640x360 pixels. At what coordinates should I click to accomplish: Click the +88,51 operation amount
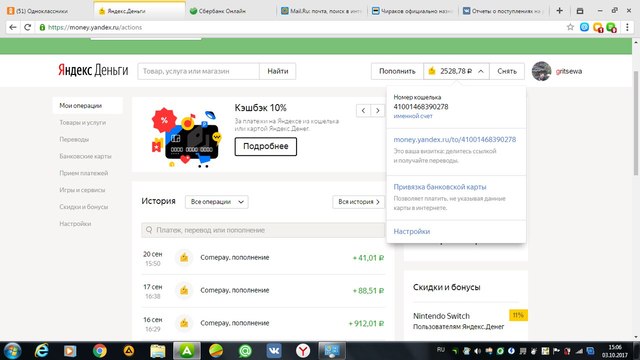368,291
